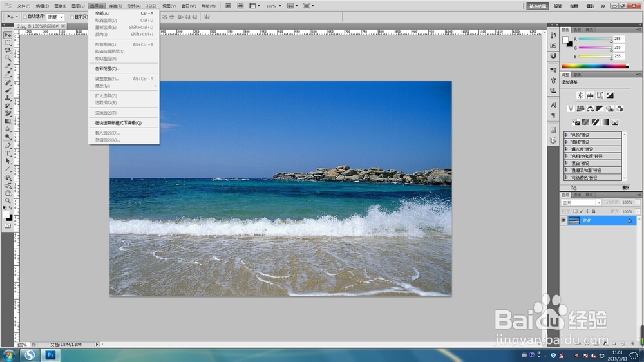Expand the "色阶" presets list
Screen dimensions: 644x362
(x=566, y=135)
